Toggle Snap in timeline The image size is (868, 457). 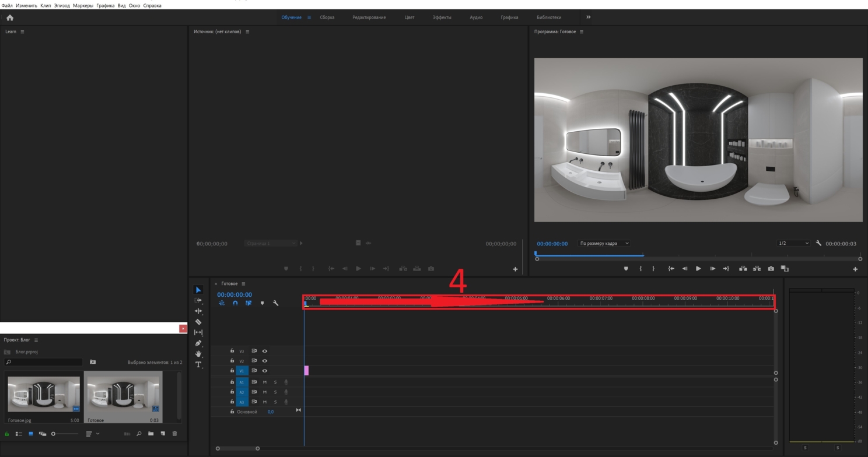pos(235,303)
